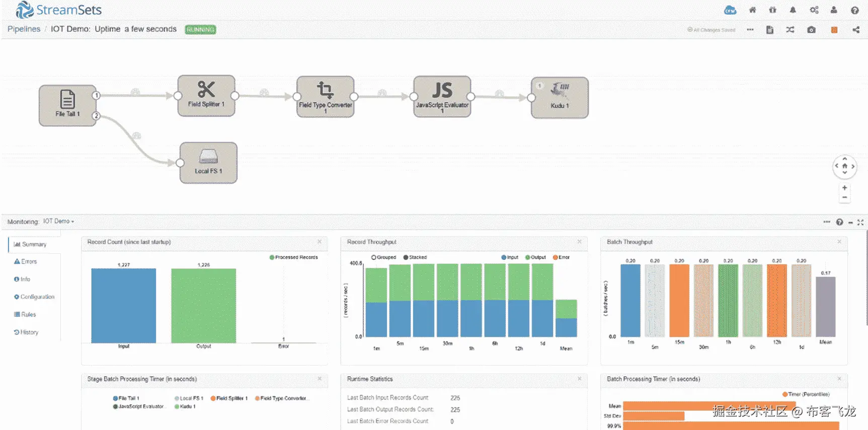
Task: Open the help question mark icon
Action: (855, 10)
